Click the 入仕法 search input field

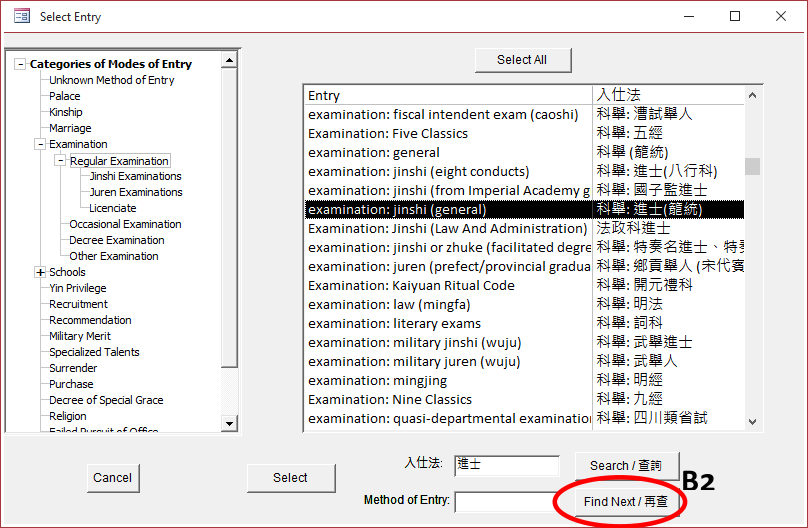click(506, 465)
